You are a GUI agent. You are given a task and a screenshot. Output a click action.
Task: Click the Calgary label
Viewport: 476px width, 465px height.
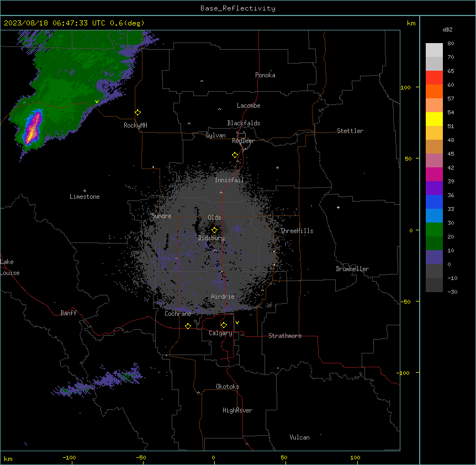click(220, 333)
